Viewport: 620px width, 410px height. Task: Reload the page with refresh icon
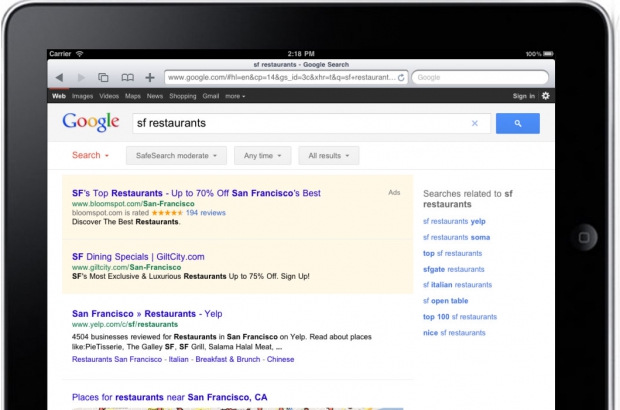point(401,77)
